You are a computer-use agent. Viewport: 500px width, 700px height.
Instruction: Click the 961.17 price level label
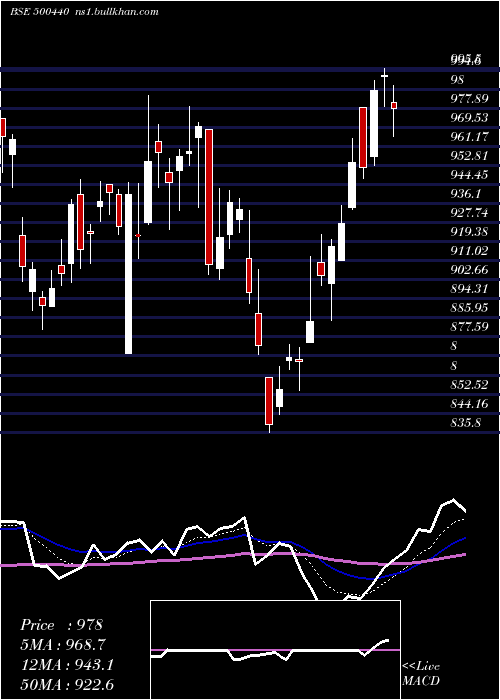click(469, 137)
